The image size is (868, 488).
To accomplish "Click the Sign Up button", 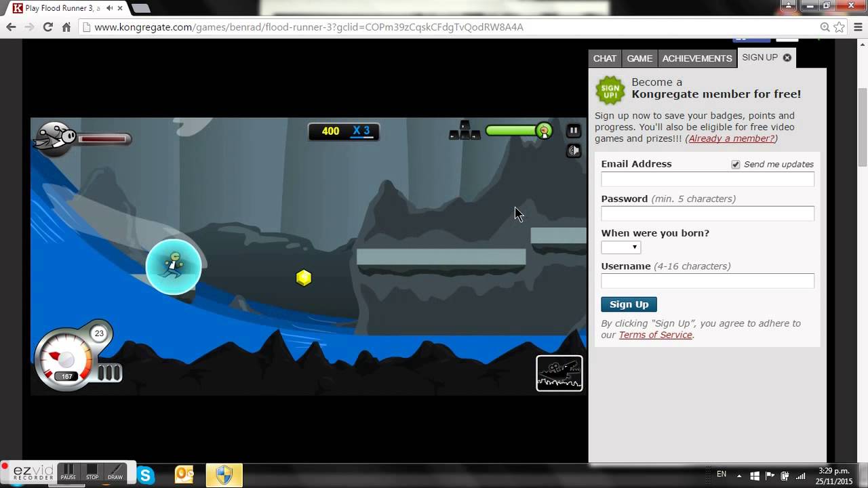I will tap(629, 304).
